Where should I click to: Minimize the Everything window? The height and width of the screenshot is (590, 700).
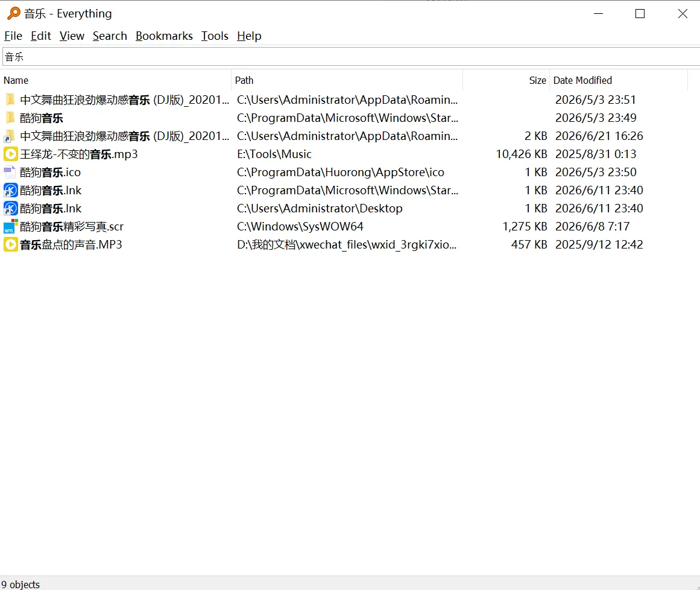pos(599,14)
